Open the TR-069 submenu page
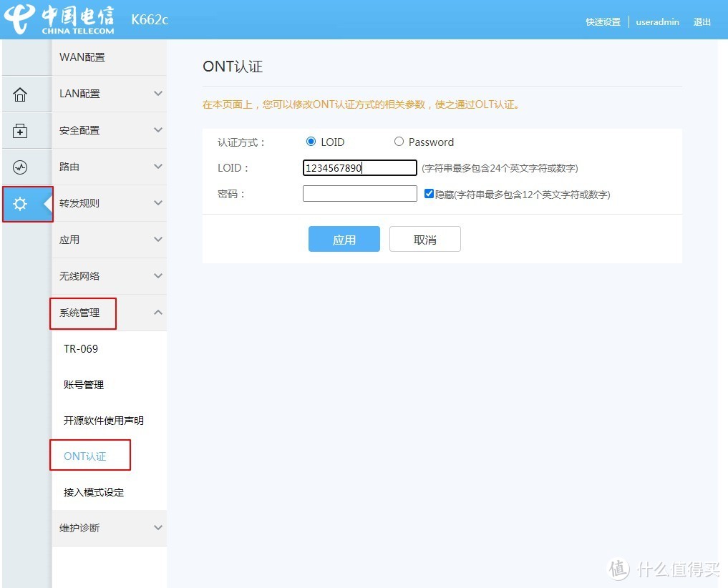This screenshot has height=588, width=728. pyautogui.click(x=81, y=349)
